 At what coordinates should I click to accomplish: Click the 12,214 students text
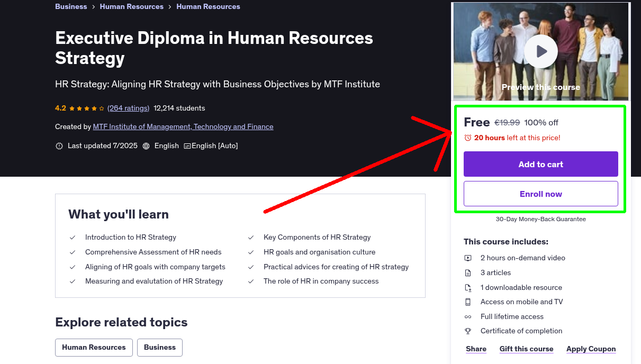pyautogui.click(x=179, y=108)
